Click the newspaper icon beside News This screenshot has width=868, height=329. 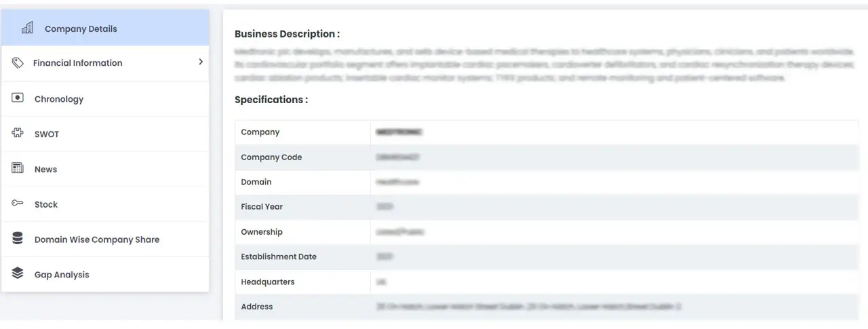pyautogui.click(x=18, y=169)
